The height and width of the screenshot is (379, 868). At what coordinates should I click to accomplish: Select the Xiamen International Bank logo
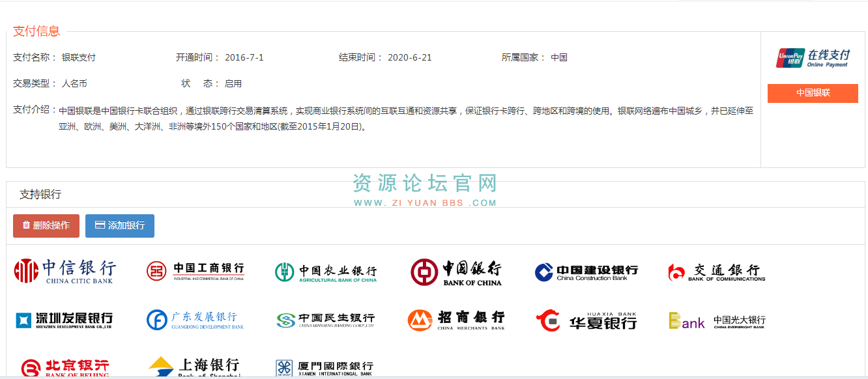point(325,368)
